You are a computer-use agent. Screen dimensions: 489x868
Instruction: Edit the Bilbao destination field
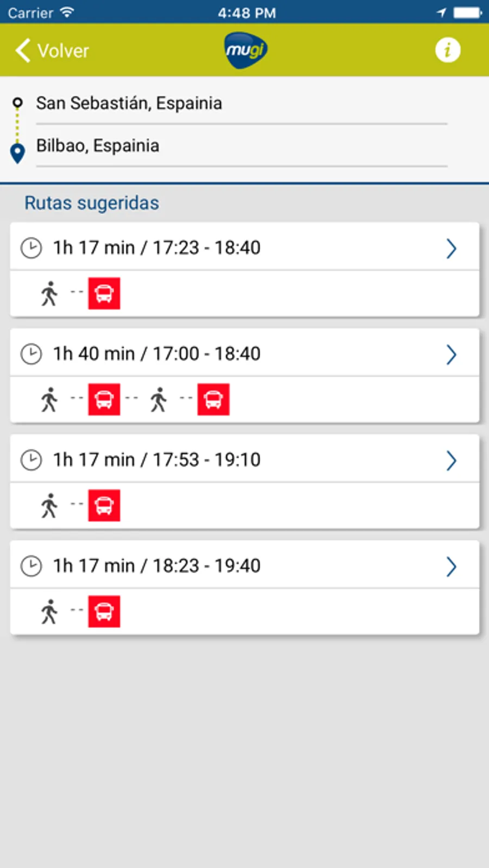241,146
